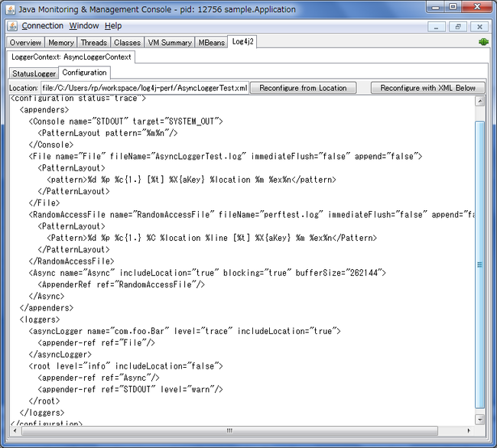Click the File fileName="AsyncLoggerTest.log" line

click(226, 157)
